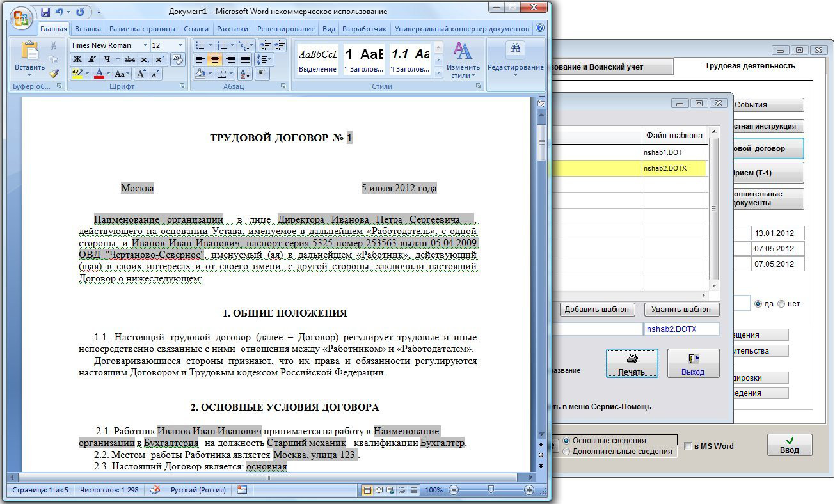Click 'Добавить шаблон' button

(x=598, y=310)
